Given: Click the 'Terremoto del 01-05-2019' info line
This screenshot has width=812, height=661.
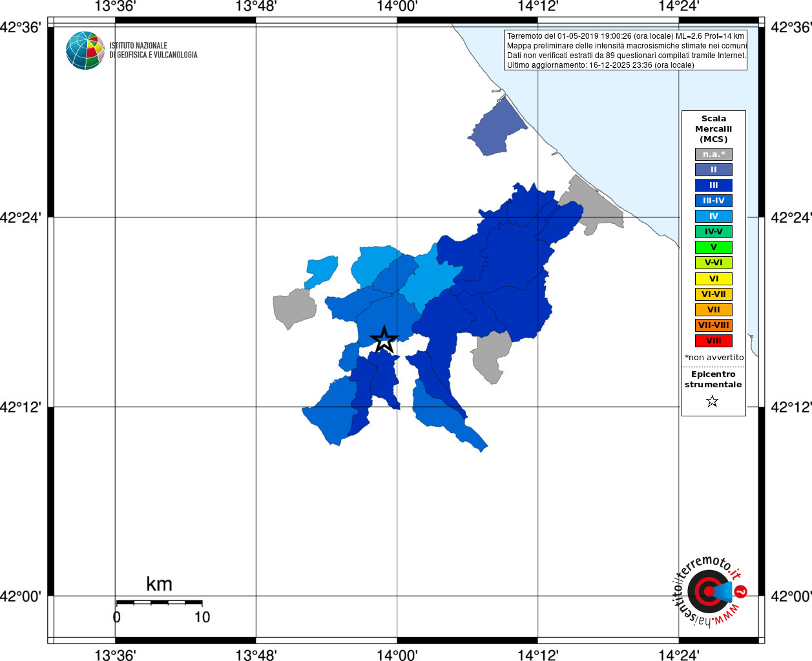Looking at the screenshot, I should tap(625, 36).
